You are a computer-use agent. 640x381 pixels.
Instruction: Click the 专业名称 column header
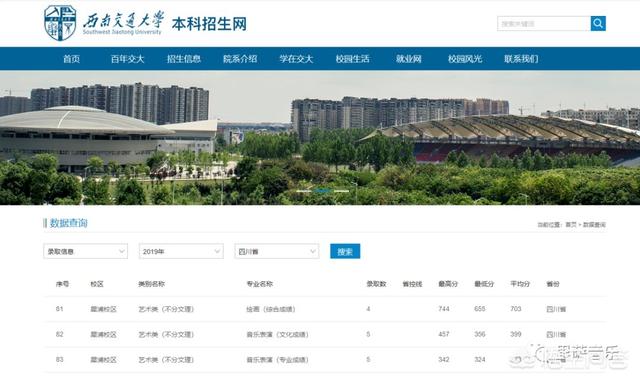259,284
